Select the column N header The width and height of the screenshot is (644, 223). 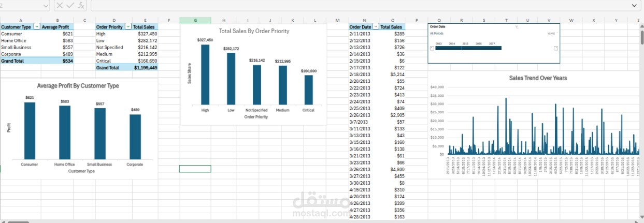[364, 20]
